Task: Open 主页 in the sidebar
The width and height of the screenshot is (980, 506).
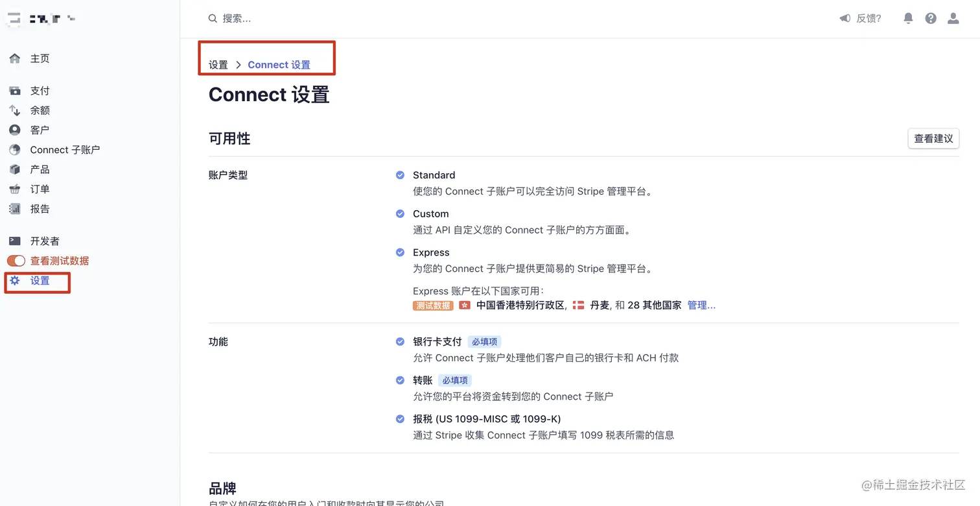Action: click(x=40, y=58)
